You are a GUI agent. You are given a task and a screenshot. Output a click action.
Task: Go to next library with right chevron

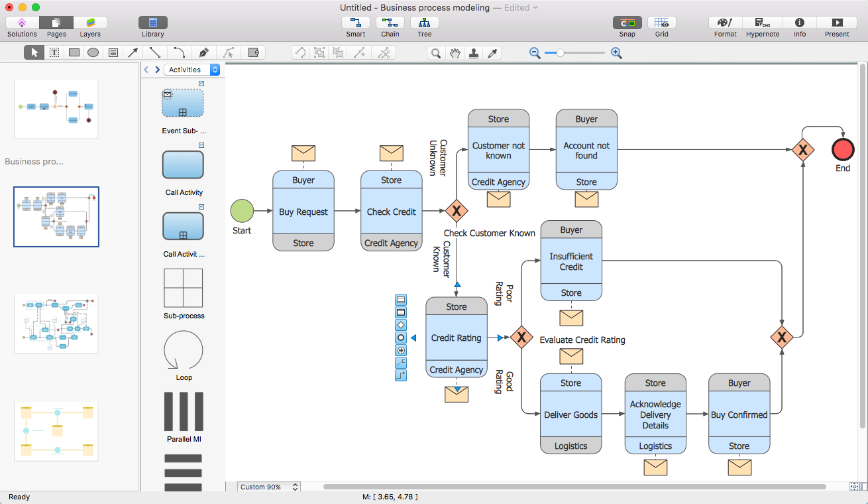(x=157, y=70)
